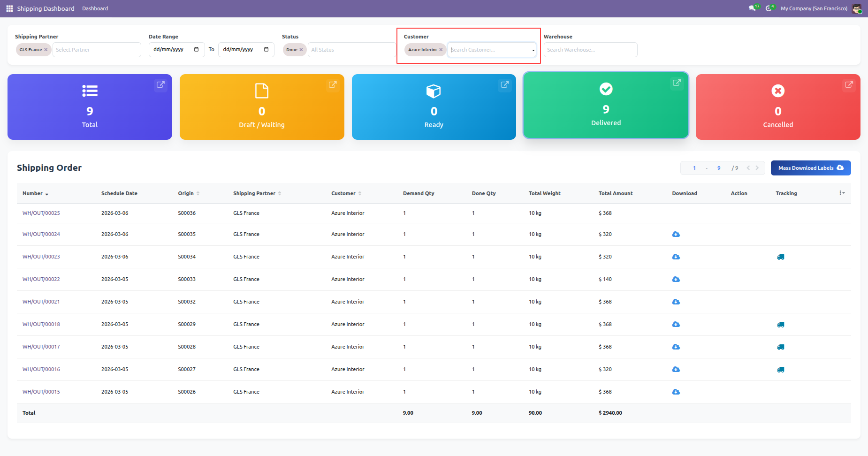The width and height of the screenshot is (868, 456).
Task: Click the Mass Download Labels button
Action: click(x=810, y=168)
